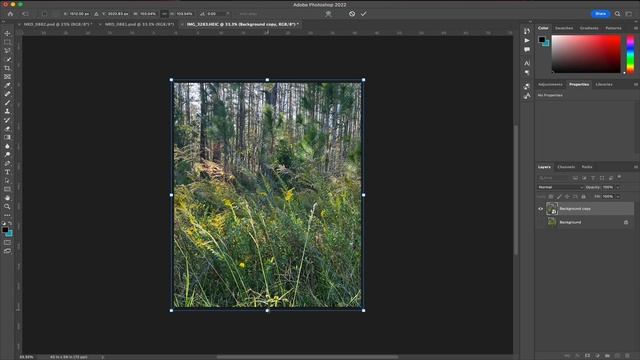Select the Zoom tool
Viewport: 640px width, 360px height.
[x=7, y=207]
